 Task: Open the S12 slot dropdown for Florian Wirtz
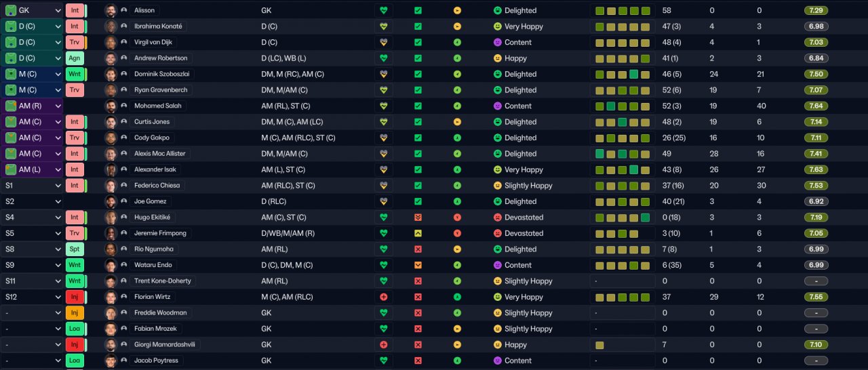click(33, 297)
